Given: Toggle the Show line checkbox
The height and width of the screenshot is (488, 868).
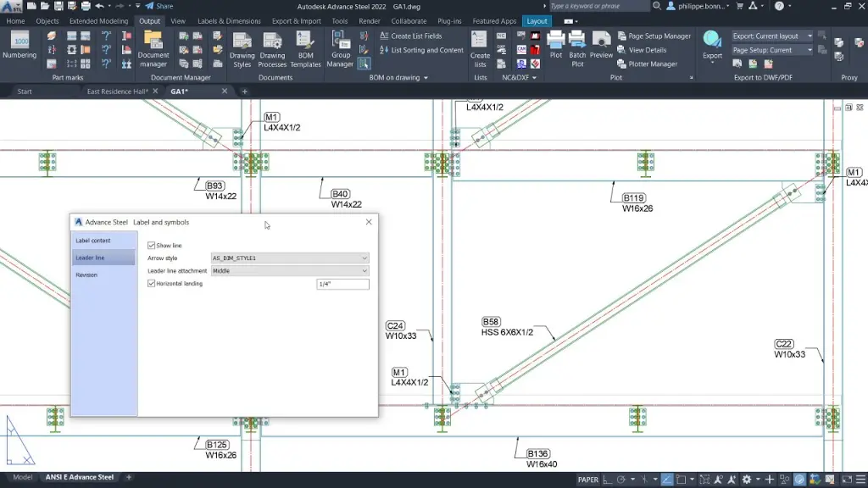Looking at the screenshot, I should coord(151,245).
